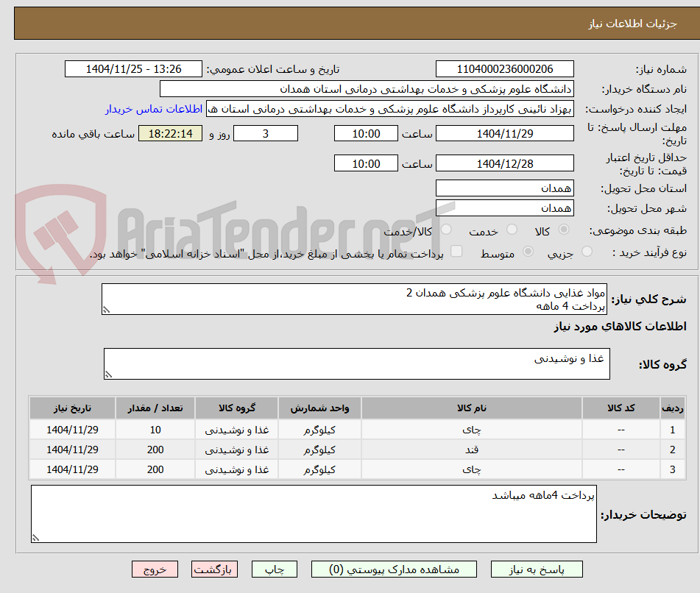Click the table's گروه کالا column header
700x593 pixels.
coord(236,408)
